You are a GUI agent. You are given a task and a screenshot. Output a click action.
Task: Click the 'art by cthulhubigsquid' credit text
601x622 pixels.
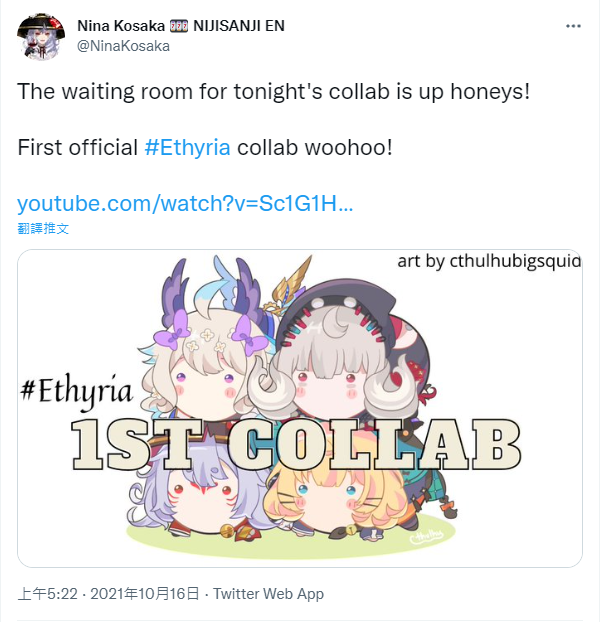[x=489, y=261]
